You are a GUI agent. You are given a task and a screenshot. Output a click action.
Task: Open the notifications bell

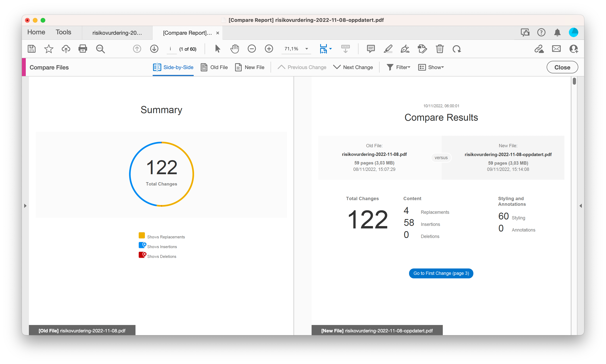[557, 32]
